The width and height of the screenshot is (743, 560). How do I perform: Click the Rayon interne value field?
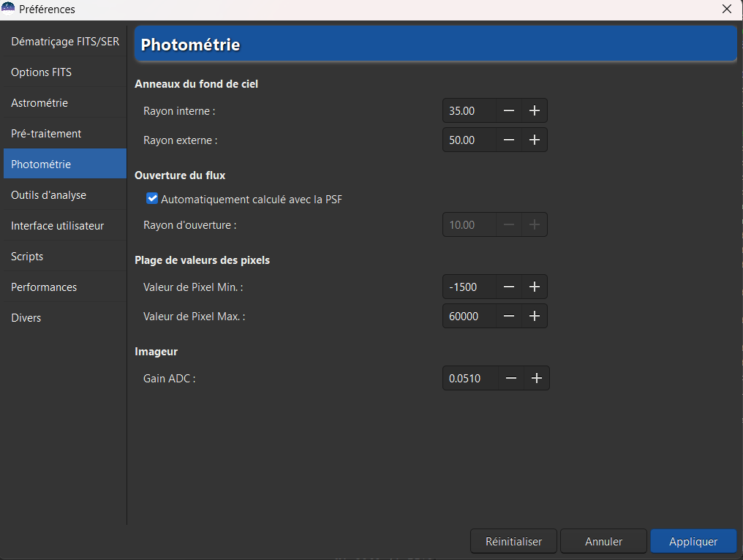(468, 110)
